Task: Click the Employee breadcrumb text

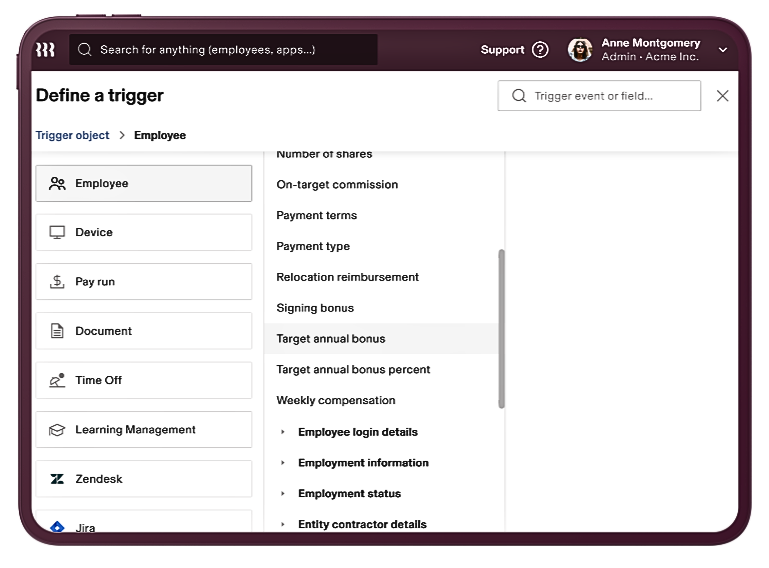Action: coord(160,135)
